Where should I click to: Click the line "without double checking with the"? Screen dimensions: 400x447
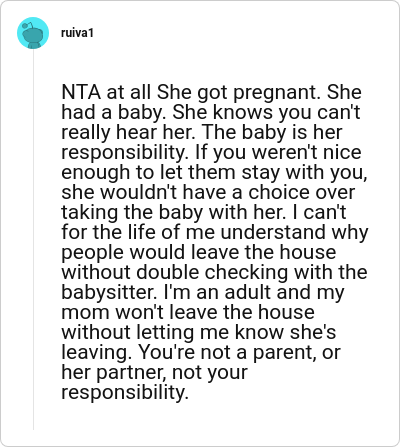coord(214,272)
